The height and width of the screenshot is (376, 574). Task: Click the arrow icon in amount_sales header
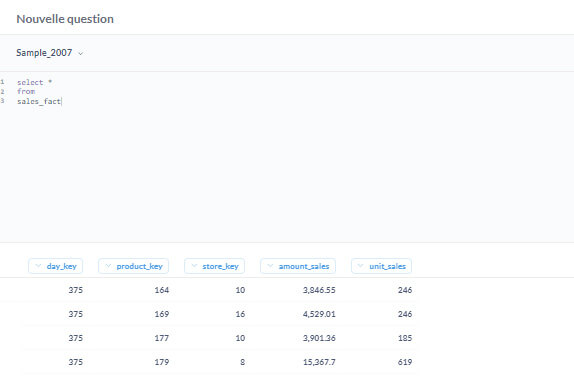pyautogui.click(x=270, y=266)
